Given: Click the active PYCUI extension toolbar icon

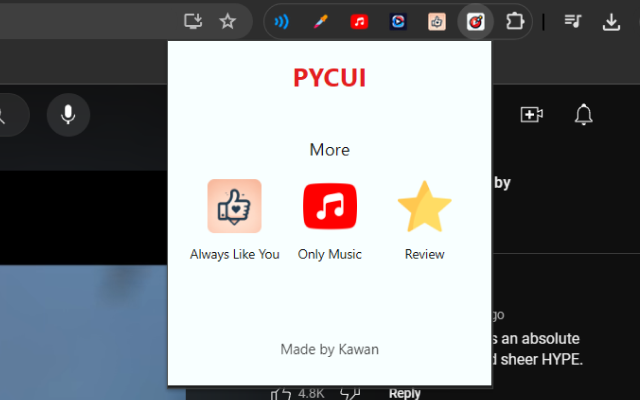Looking at the screenshot, I should click(x=476, y=21).
